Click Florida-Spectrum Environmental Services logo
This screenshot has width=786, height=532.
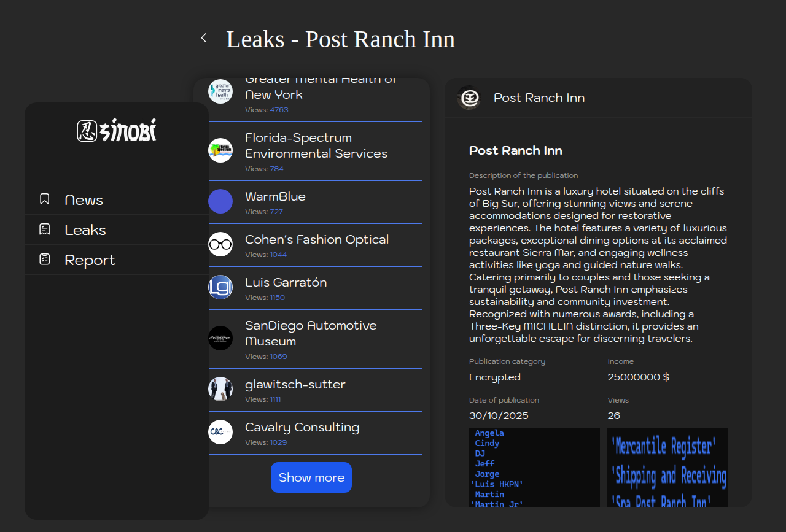coord(220,150)
